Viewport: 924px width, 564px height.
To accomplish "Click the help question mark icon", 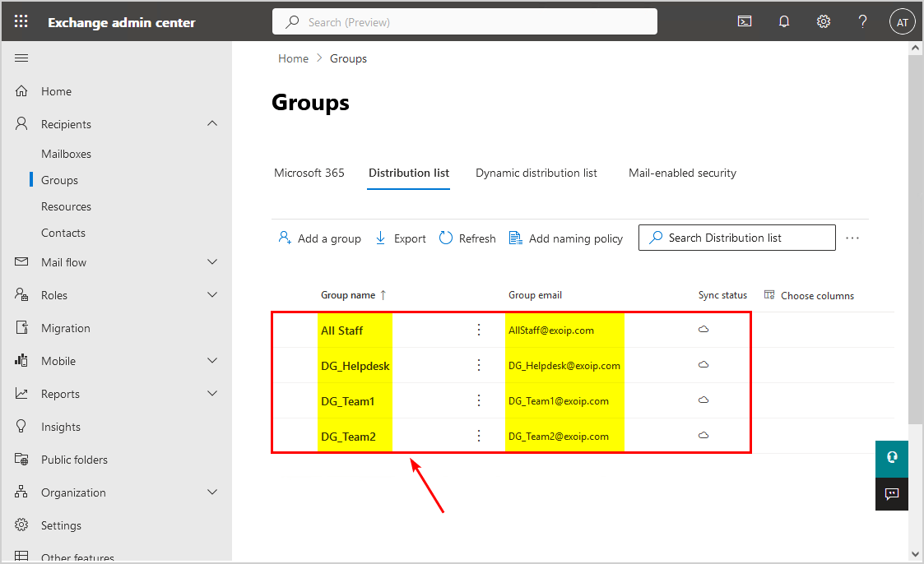I will click(862, 22).
